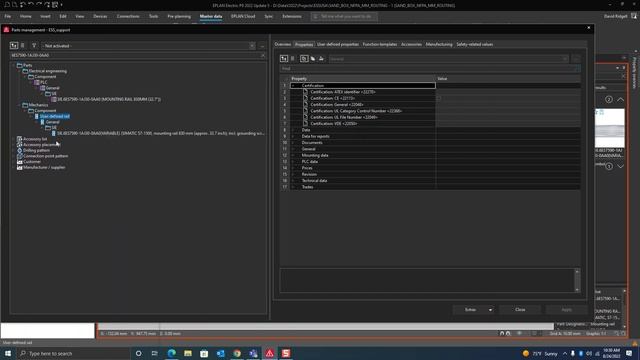Click the filter funnel icon in left panel
This screenshot has width=640, height=360.
point(34,46)
